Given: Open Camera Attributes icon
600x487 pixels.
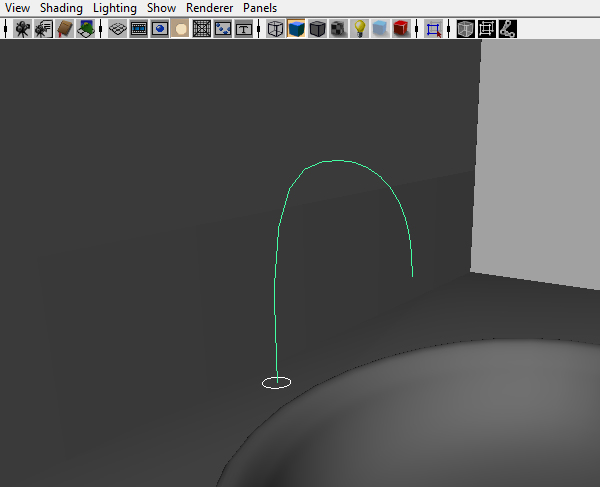Looking at the screenshot, I should [43, 29].
